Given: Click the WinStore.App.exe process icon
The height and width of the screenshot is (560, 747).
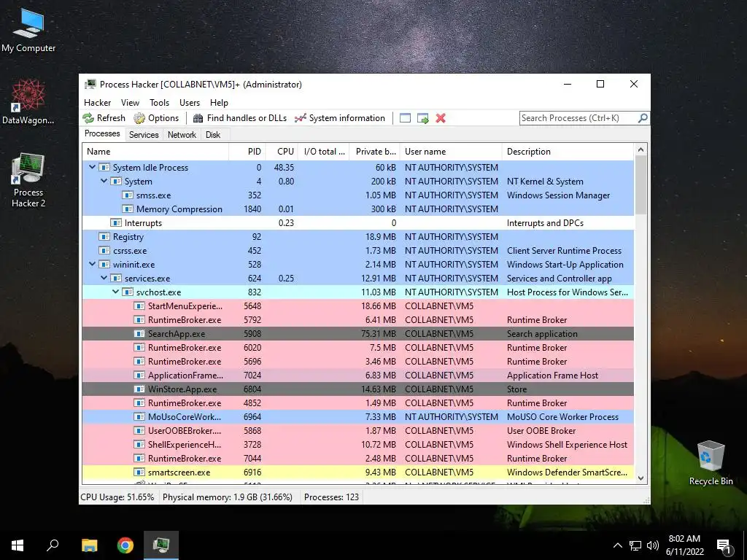Looking at the screenshot, I should point(139,389).
